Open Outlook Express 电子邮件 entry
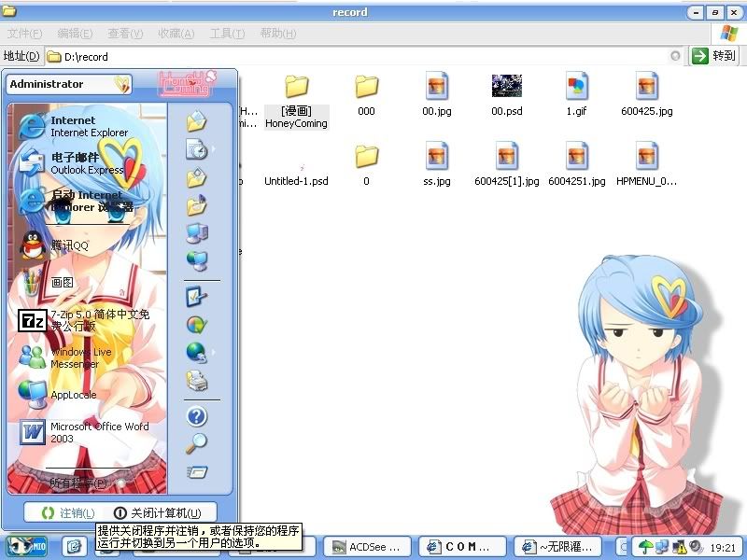The image size is (747, 560). tap(72, 163)
